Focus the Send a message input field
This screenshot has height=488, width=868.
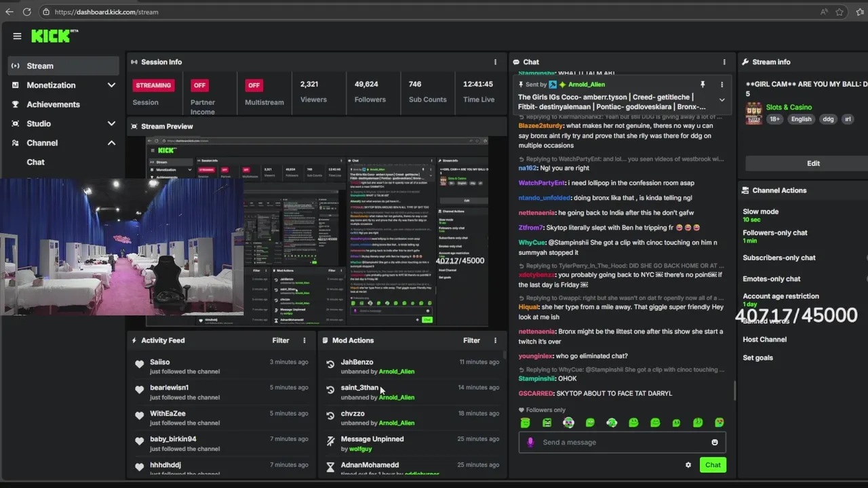pyautogui.click(x=622, y=443)
